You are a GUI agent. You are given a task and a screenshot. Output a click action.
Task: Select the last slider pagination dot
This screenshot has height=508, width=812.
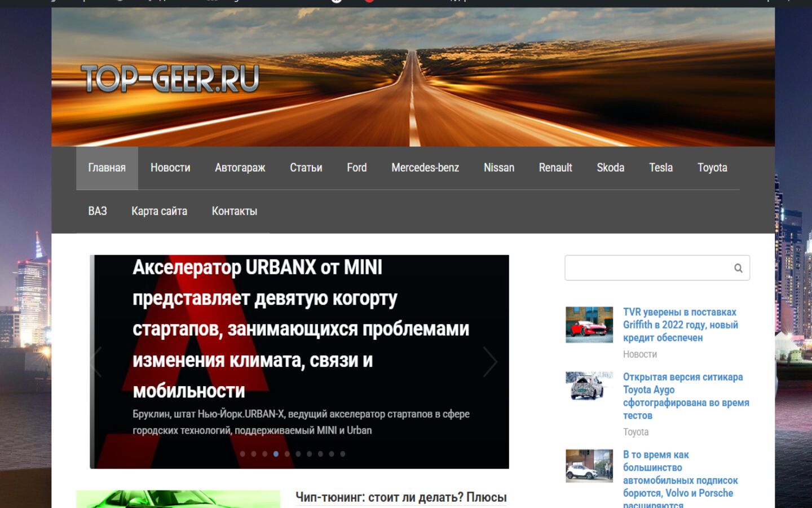point(342,454)
